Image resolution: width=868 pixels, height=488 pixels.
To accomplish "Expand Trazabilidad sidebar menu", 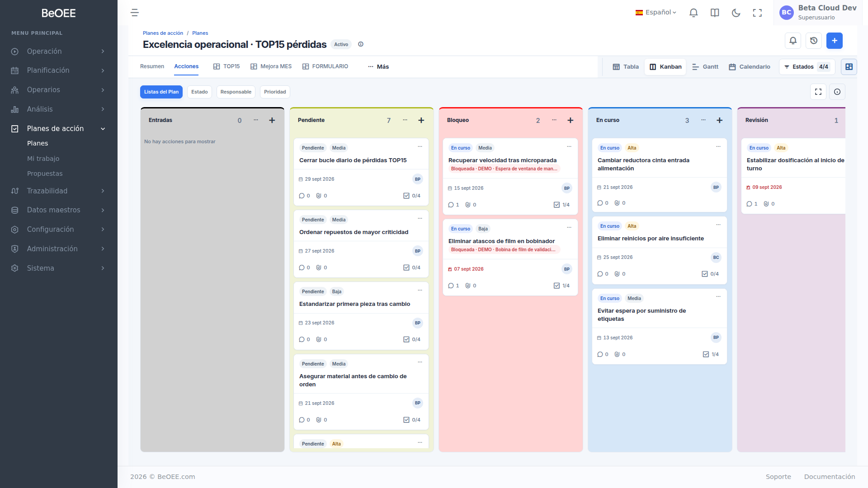I will point(59,191).
